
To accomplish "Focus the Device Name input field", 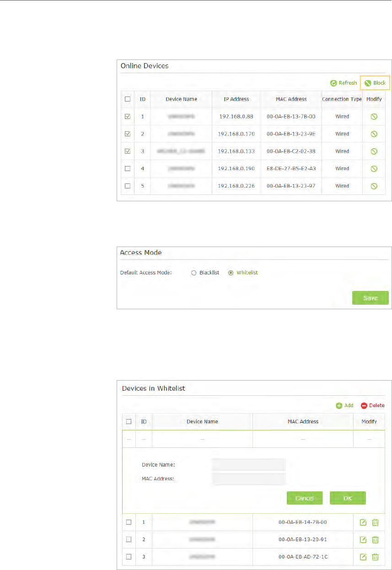I will click(x=248, y=465).
